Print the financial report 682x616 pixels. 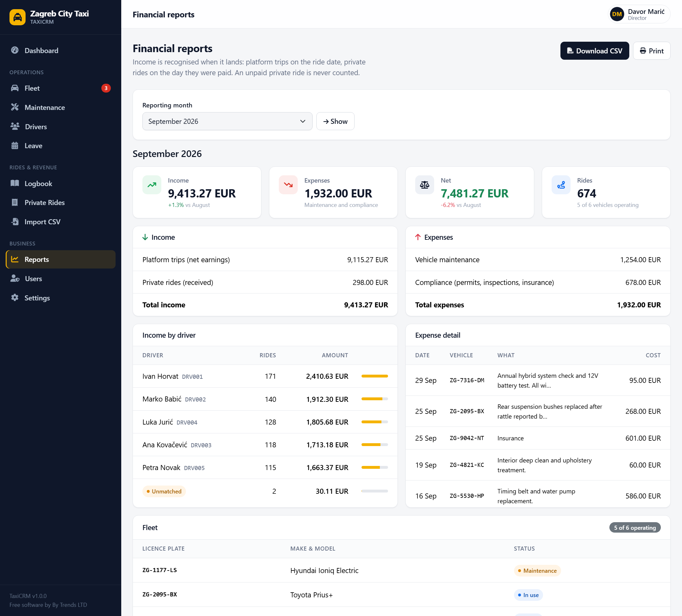tap(651, 51)
